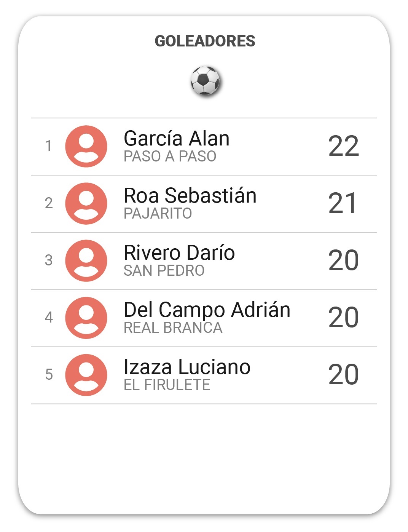Viewport: 408px width, 532px height.
Task: Open Rivero Darío's avatar icon
Action: (86, 260)
